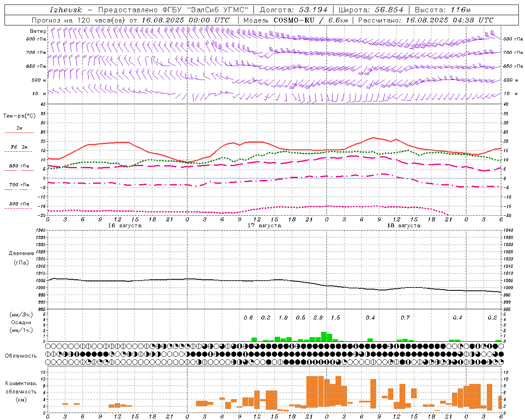This screenshot has height=420, width=525.
Task: Click the Давление panel title
Action: coord(21,253)
